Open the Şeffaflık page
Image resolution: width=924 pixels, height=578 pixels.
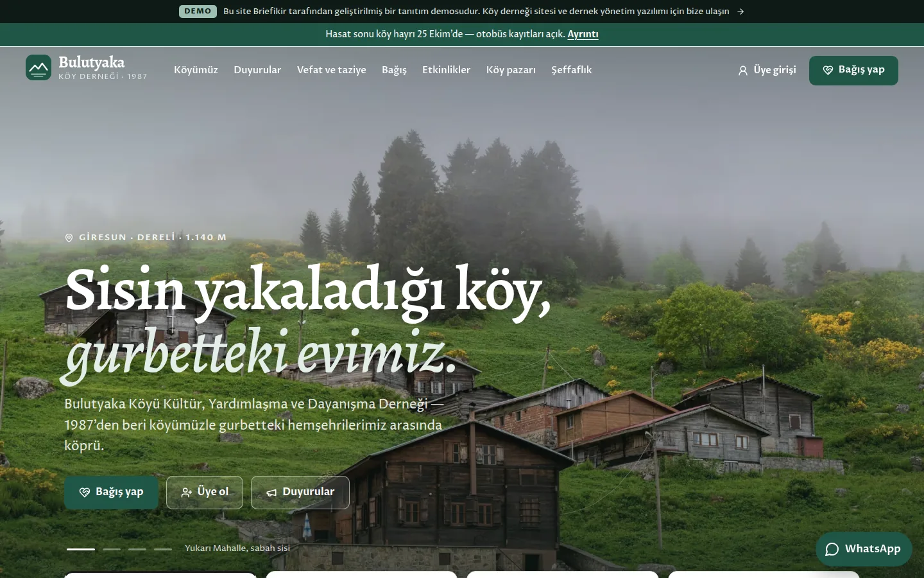click(x=572, y=70)
